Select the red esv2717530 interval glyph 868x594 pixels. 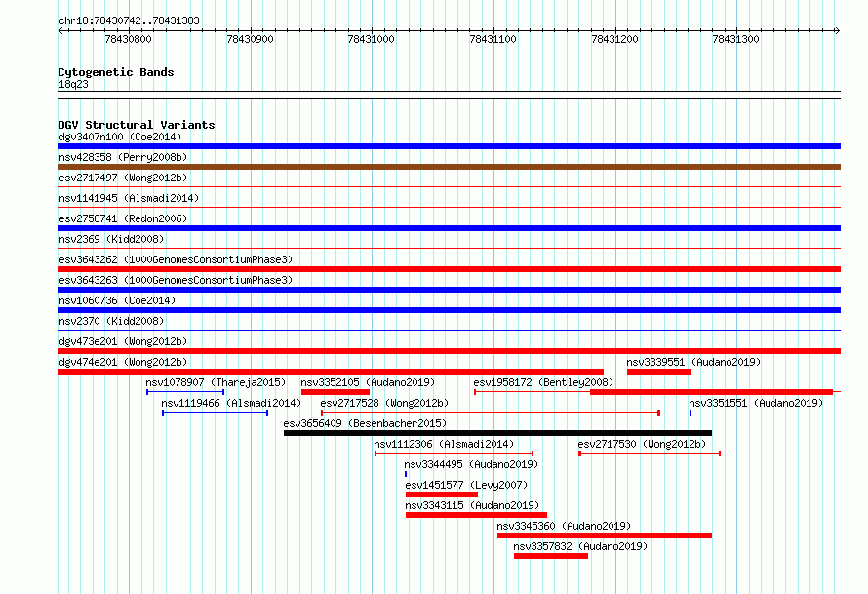pyautogui.click(x=650, y=454)
